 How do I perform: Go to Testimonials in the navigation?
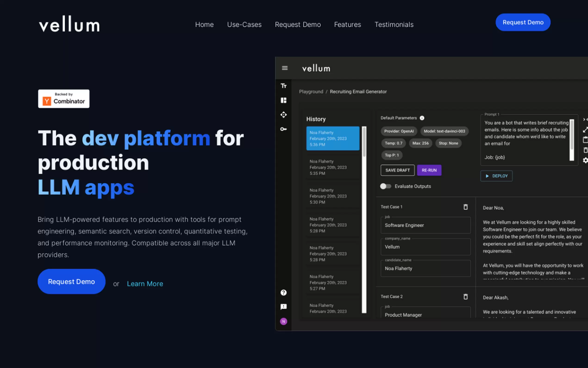point(394,25)
